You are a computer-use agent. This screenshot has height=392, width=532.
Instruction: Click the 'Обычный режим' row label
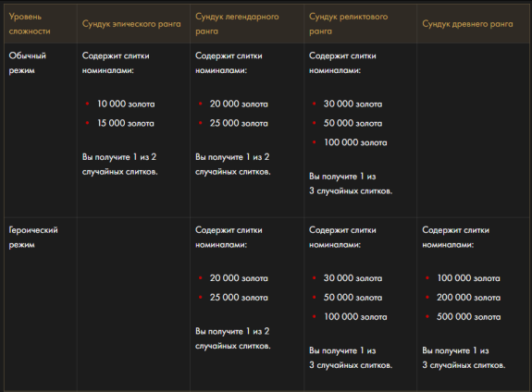click(27, 63)
